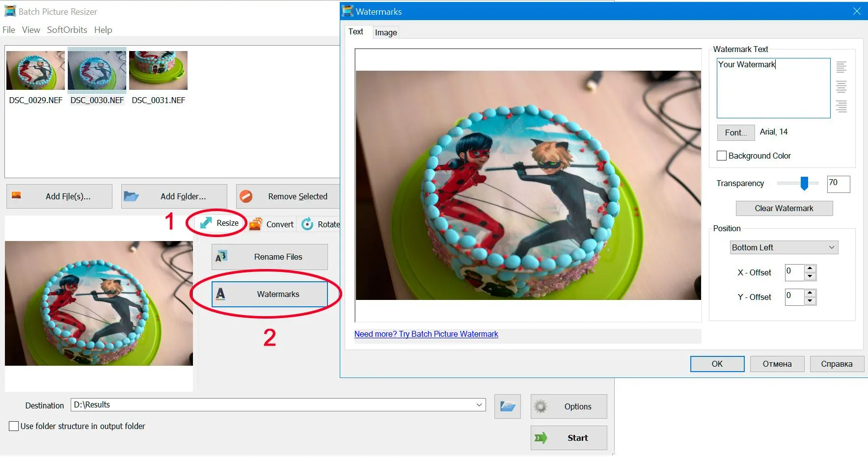Switch to the Image tab
The image size is (868, 458).
(x=386, y=32)
